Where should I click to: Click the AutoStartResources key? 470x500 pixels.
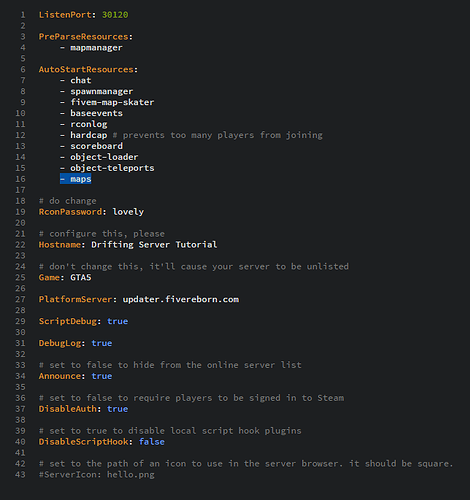click(x=86, y=70)
